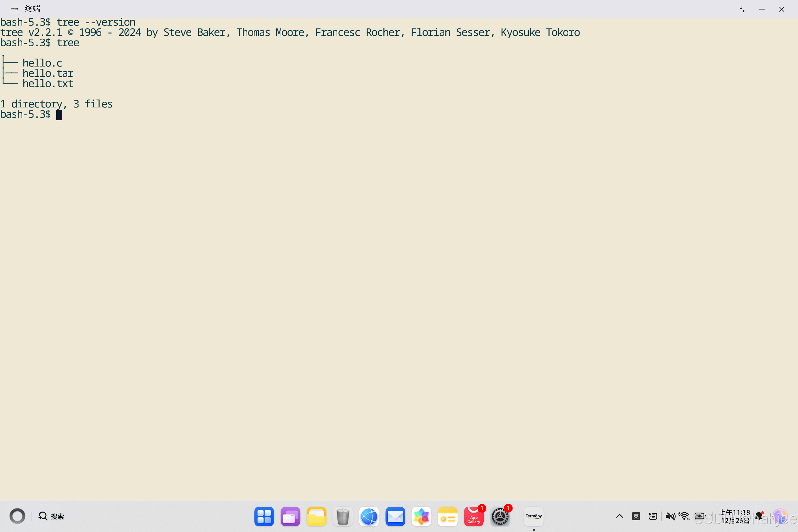Click the 搜索 search button in taskbar
Image resolution: width=798 pixels, height=532 pixels.
(x=51, y=516)
